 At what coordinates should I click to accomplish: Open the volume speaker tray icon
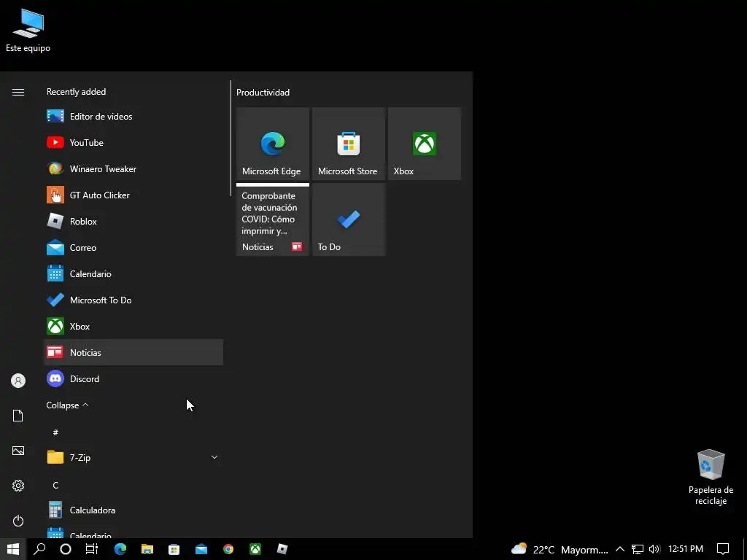click(654, 549)
